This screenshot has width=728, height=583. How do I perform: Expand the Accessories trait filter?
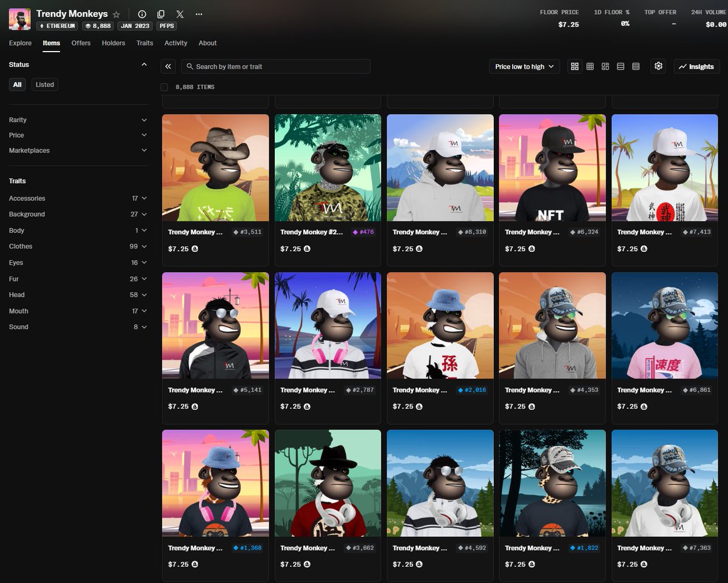pos(78,198)
